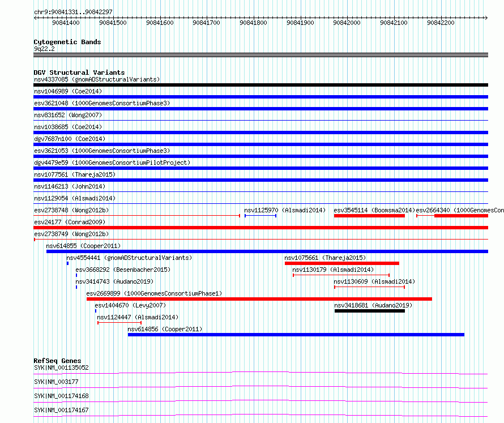
Task: Click dgv4479e59 1000GenomesConsortiumPilotProject label
Action: (112, 163)
